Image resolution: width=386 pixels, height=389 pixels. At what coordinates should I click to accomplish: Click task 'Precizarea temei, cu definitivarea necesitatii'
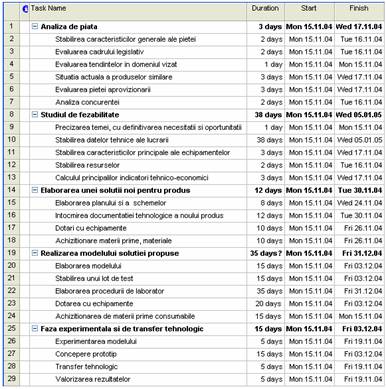(148, 127)
